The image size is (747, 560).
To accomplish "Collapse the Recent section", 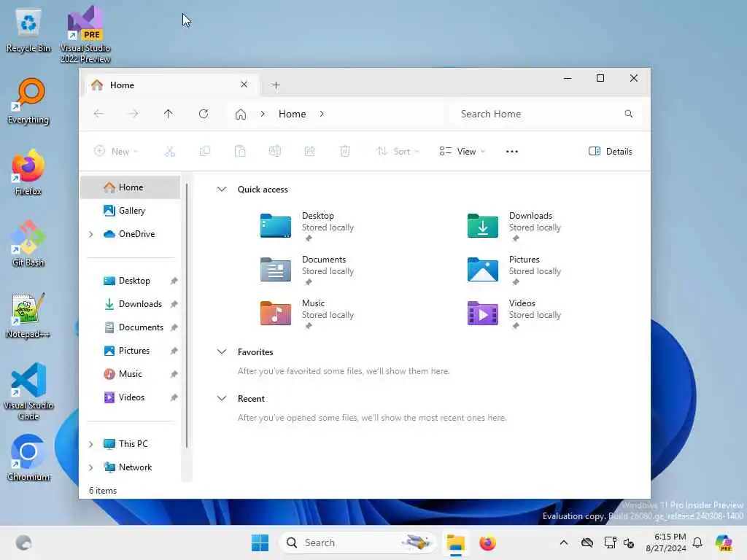I will coord(222,399).
